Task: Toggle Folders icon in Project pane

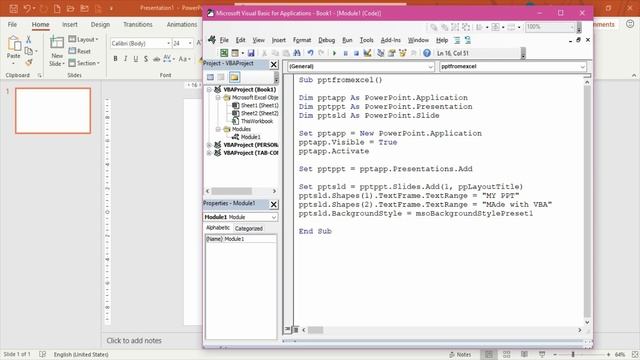Action: pyautogui.click(x=234, y=77)
